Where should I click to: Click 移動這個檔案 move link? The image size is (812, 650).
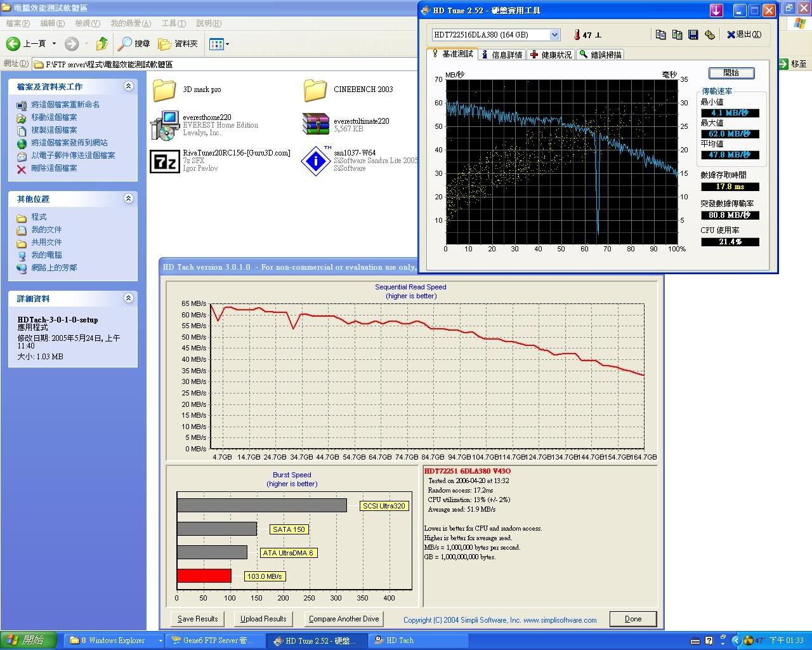coord(54,117)
